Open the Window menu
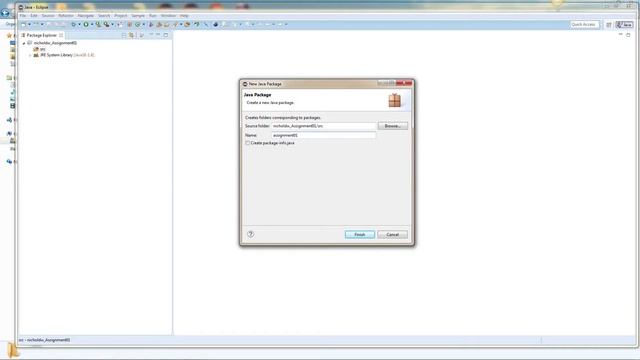640x360 pixels. (168, 16)
